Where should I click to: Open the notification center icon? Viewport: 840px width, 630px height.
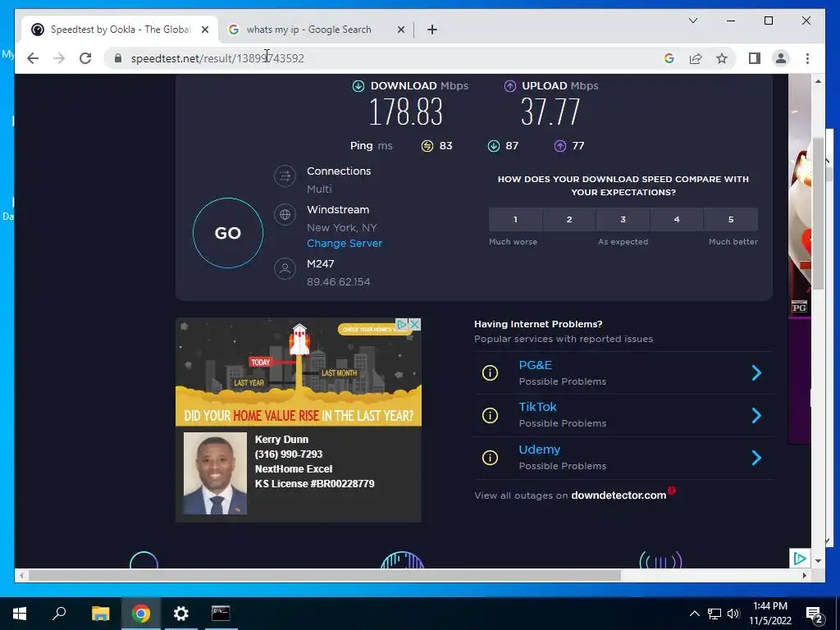tap(815, 614)
